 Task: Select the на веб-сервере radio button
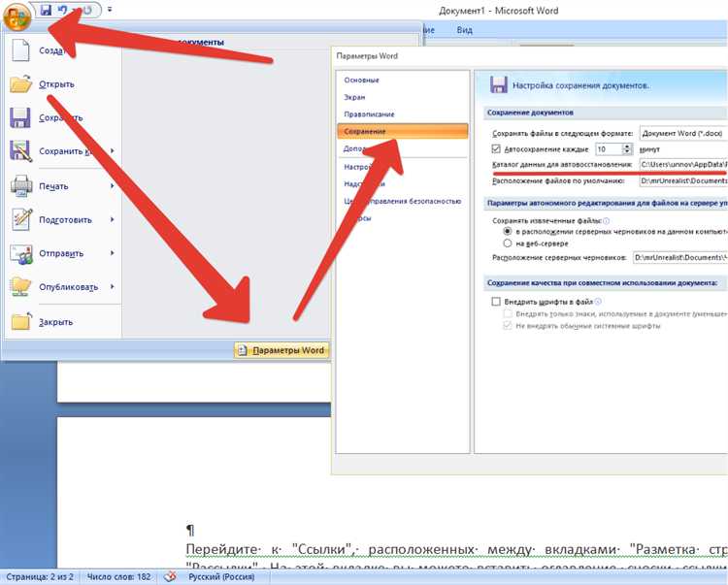508,244
